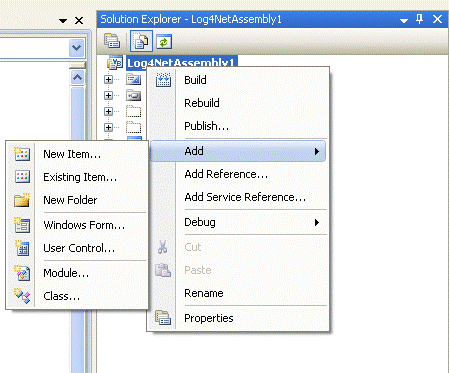
Task: Click the New Folder icon
Action: [x=22, y=200]
